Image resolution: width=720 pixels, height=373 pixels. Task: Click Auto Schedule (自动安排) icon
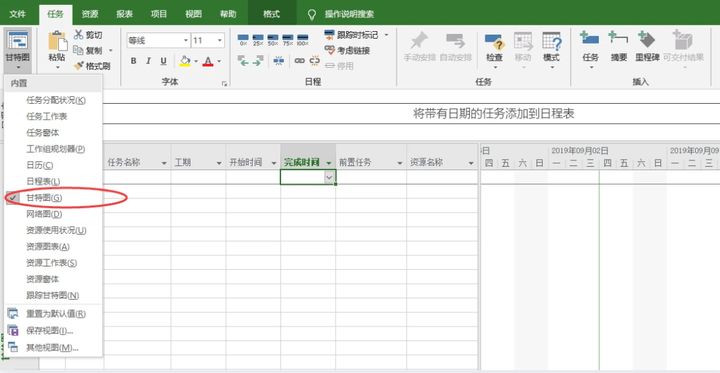pos(456,41)
